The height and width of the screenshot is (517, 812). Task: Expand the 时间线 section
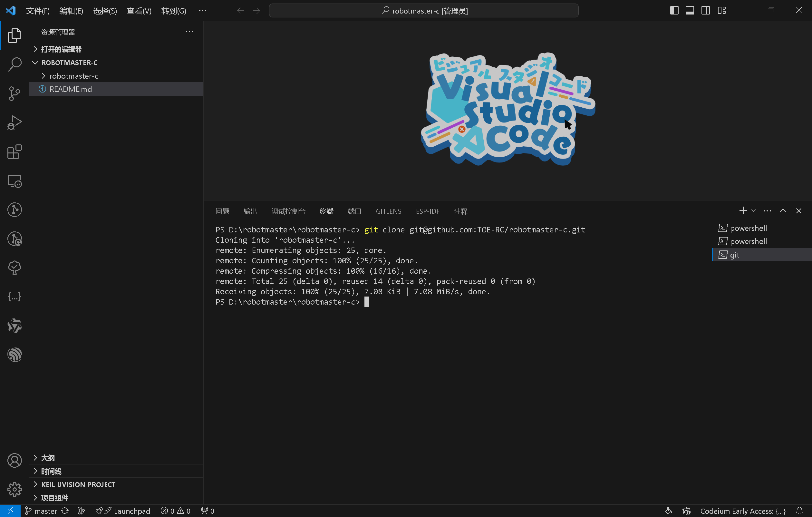(116, 471)
